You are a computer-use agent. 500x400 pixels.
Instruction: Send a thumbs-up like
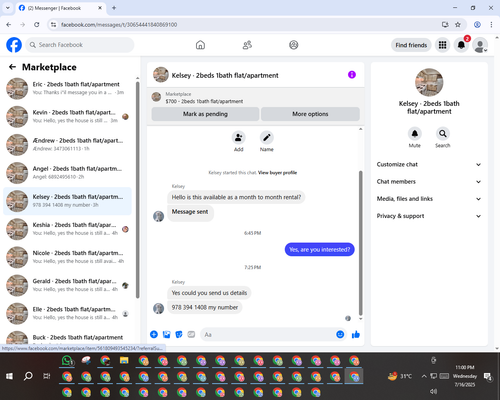356,334
